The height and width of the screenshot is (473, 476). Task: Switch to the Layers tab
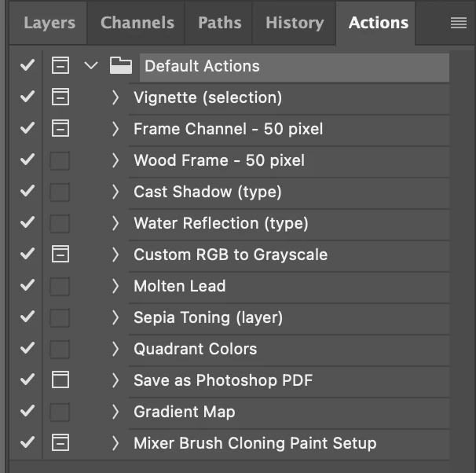49,23
